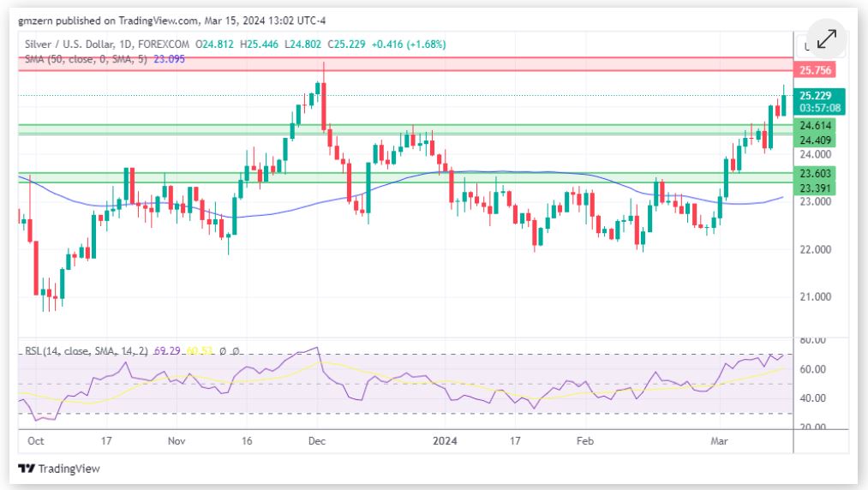The width and height of the screenshot is (868, 490).
Task: Click the SMA value 23.095 in legend
Action: (168, 59)
